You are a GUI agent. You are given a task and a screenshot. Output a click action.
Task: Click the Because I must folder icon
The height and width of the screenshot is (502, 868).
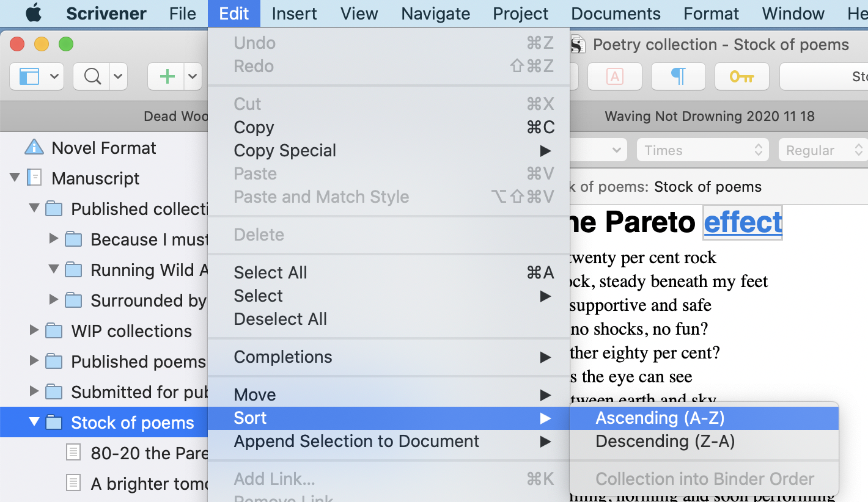tap(73, 239)
